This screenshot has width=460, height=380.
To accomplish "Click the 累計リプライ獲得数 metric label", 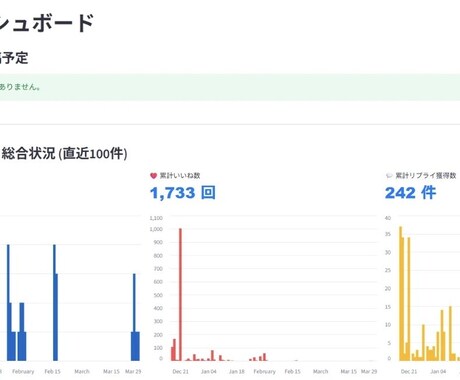I will [426, 176].
